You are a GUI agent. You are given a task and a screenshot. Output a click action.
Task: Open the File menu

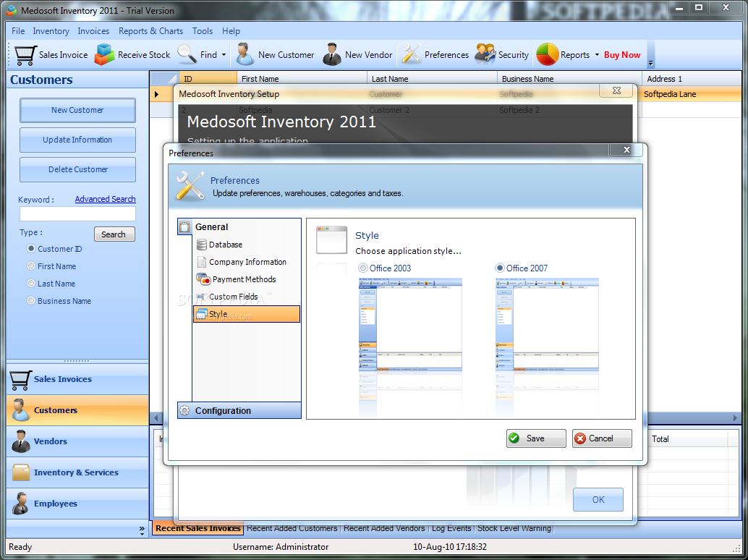(x=18, y=31)
